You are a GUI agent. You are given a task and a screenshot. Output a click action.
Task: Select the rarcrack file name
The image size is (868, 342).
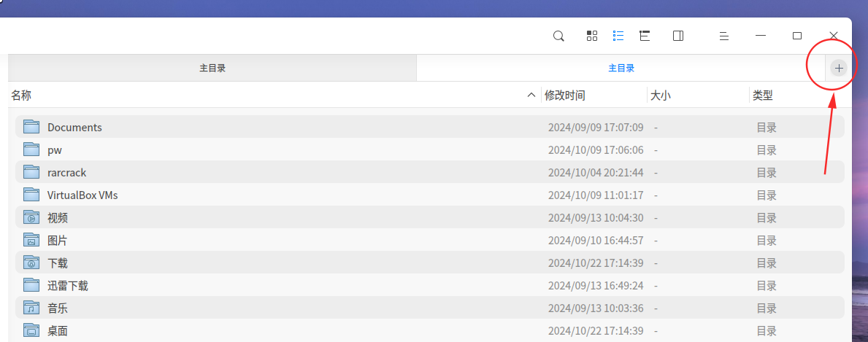(x=67, y=173)
